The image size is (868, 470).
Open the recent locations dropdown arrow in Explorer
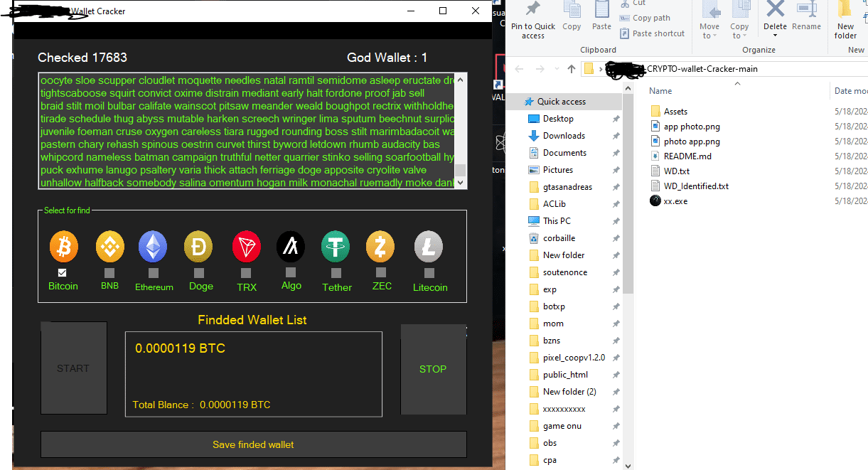pyautogui.click(x=556, y=70)
